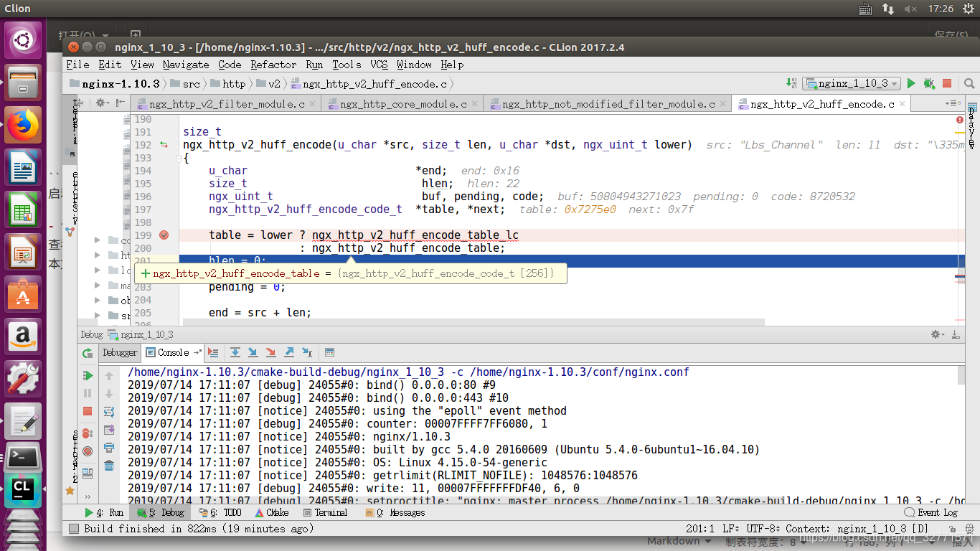The width and height of the screenshot is (980, 551).
Task: Expand the ngx_http_v2_huff_encode_table value tooltip
Action: [x=146, y=273]
